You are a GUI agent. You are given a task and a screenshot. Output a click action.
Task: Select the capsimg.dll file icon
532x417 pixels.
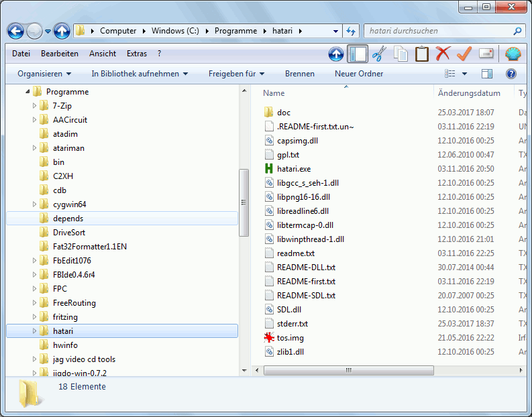coord(269,141)
